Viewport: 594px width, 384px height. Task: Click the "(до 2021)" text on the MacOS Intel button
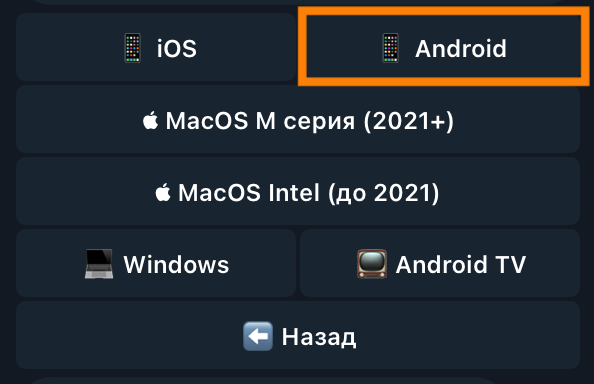pos(384,193)
